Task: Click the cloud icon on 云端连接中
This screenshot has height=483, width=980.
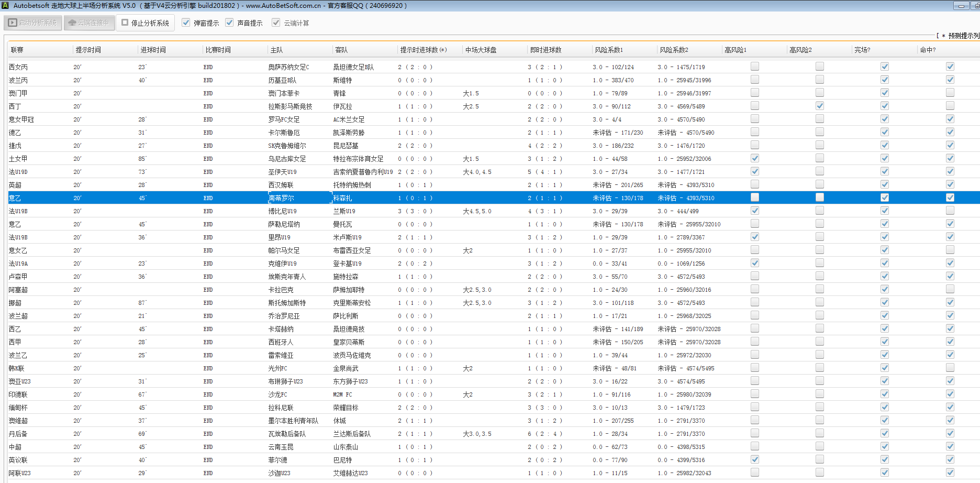Action: pyautogui.click(x=72, y=23)
